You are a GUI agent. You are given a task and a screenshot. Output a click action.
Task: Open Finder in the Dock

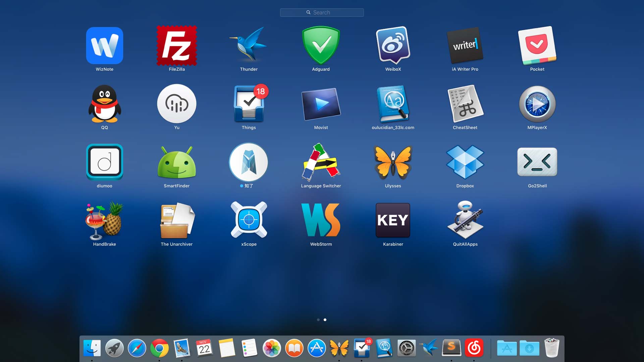92,348
